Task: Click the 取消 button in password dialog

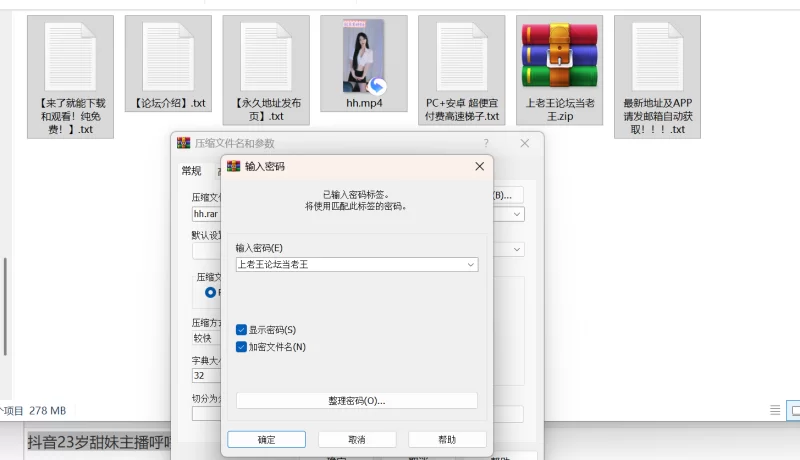Action: (x=357, y=440)
